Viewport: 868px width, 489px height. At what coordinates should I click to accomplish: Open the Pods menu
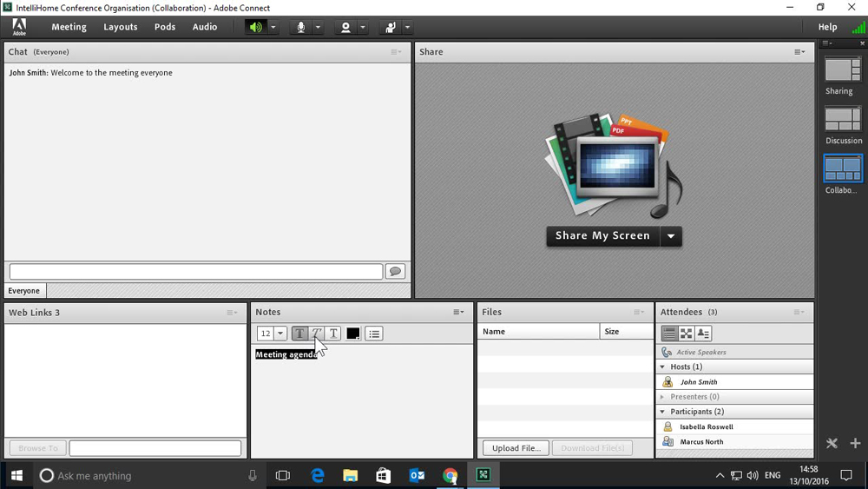pos(164,27)
